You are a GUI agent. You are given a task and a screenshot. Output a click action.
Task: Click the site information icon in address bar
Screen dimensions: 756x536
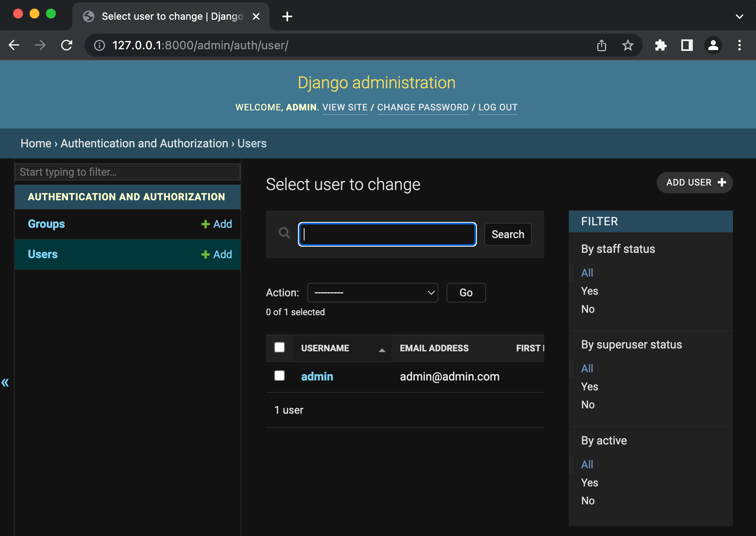click(99, 45)
